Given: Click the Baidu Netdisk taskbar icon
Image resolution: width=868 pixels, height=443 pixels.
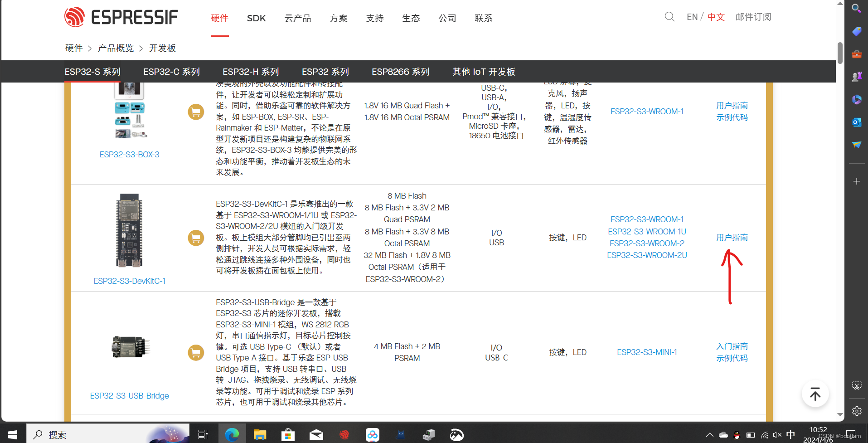Looking at the screenshot, I should [x=373, y=435].
